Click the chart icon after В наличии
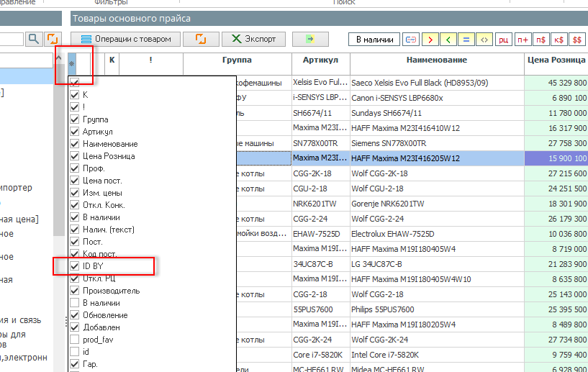Image resolution: width=588 pixels, height=372 pixels. tap(411, 40)
